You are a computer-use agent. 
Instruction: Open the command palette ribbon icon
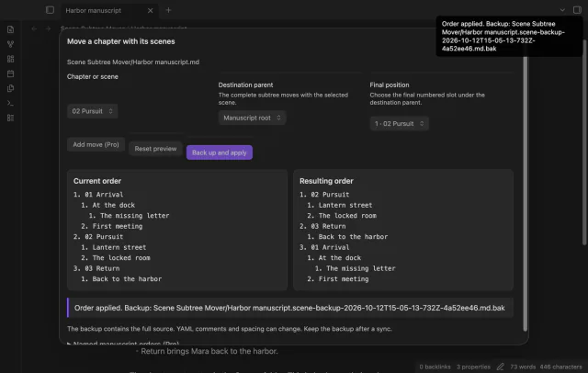[x=10, y=103]
